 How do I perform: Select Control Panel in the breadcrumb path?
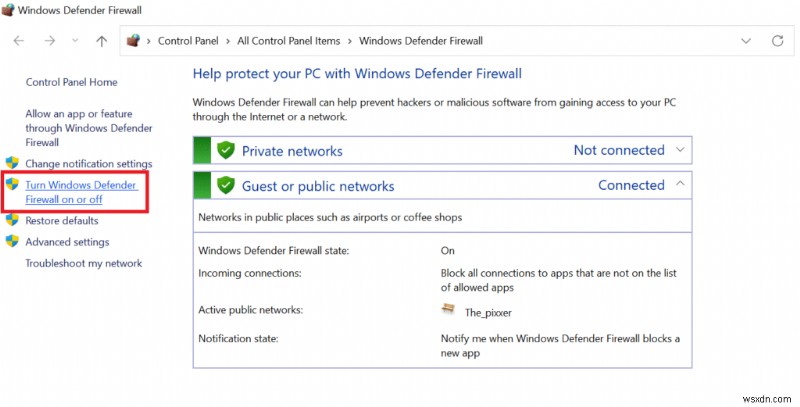tap(190, 41)
